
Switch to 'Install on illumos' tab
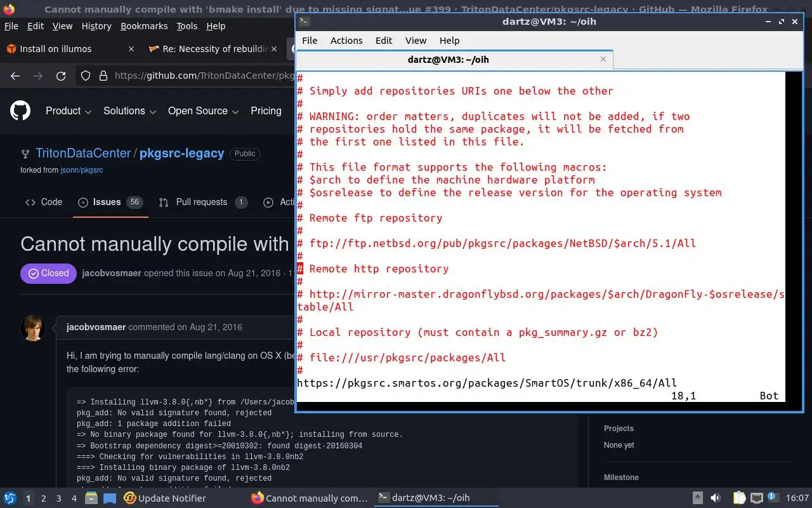coord(70,49)
